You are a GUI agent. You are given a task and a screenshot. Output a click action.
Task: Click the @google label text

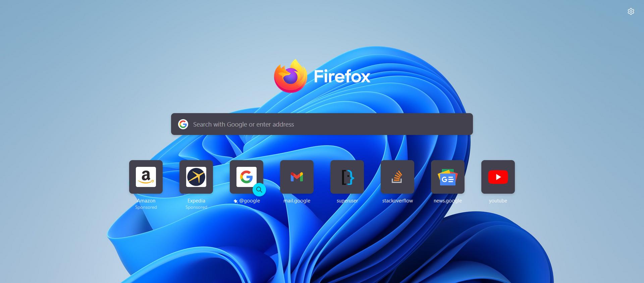[x=250, y=201]
